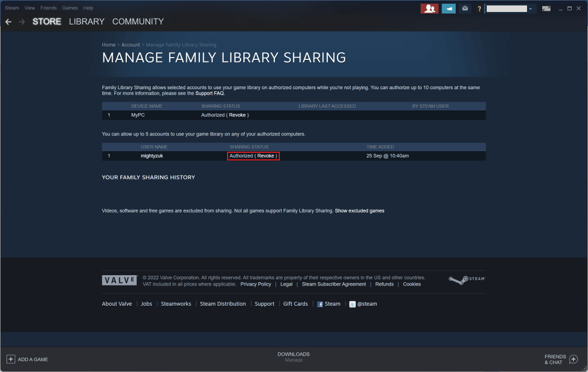Open About Valve link
The height and width of the screenshot is (372, 588).
click(117, 304)
